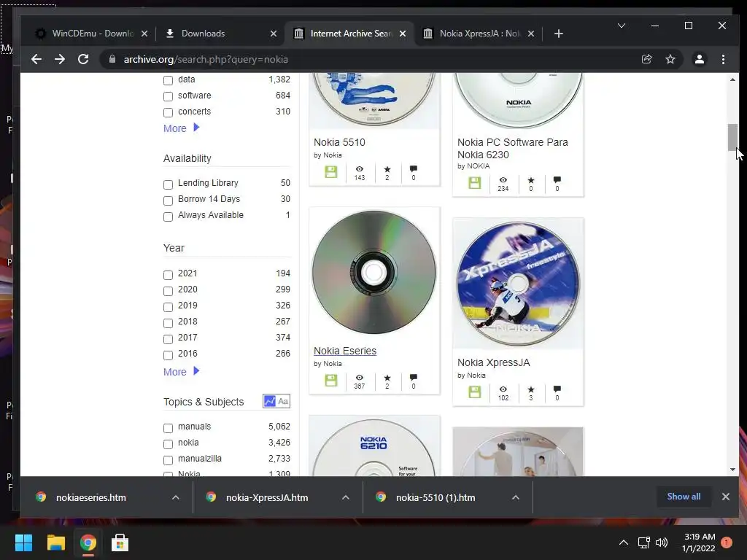The image size is (747, 560).
Task: Click software icon under Nokia Eseries
Action: click(x=330, y=380)
